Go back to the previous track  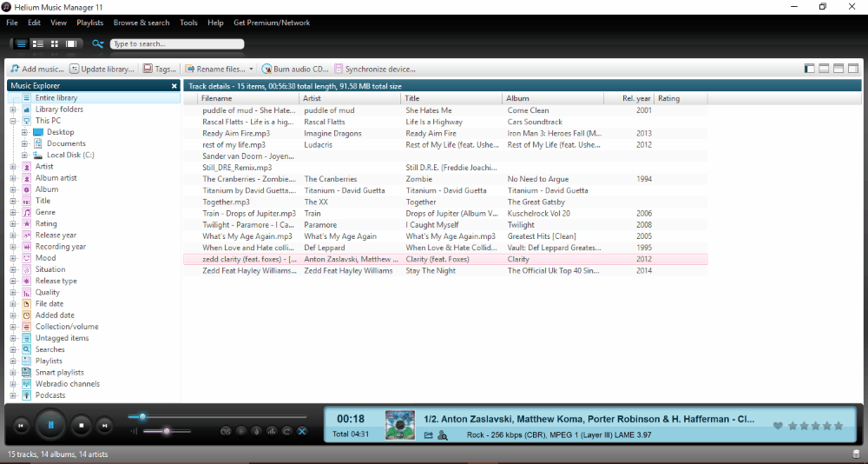tap(21, 426)
